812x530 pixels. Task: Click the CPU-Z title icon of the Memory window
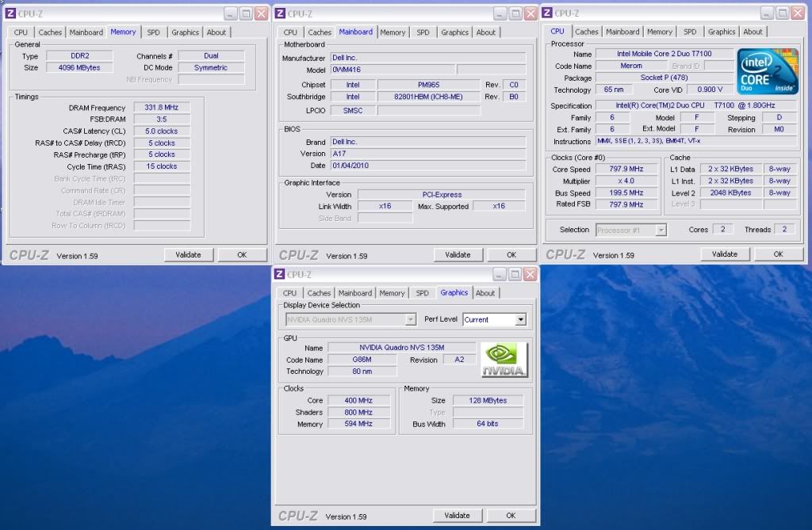(x=11, y=13)
